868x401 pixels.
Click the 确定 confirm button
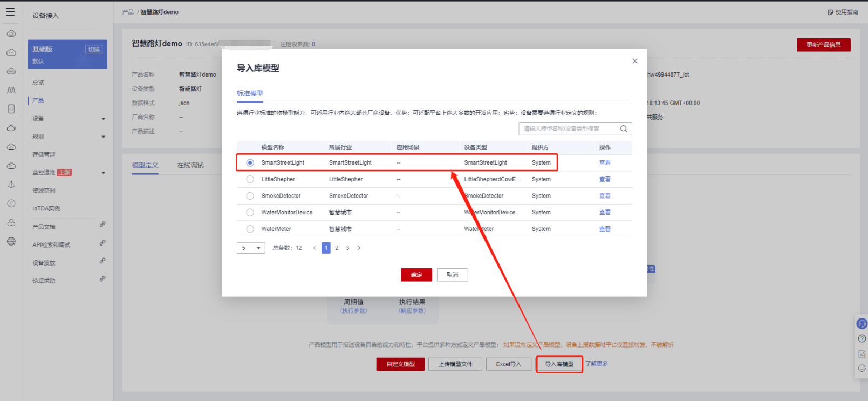[416, 275]
